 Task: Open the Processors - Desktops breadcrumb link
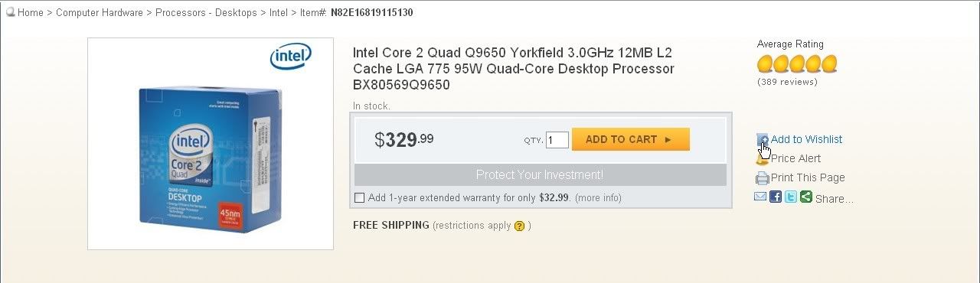pyautogui.click(x=206, y=13)
